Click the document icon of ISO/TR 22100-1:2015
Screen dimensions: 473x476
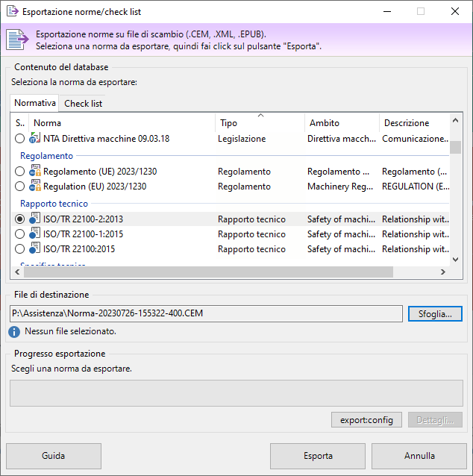tap(34, 234)
